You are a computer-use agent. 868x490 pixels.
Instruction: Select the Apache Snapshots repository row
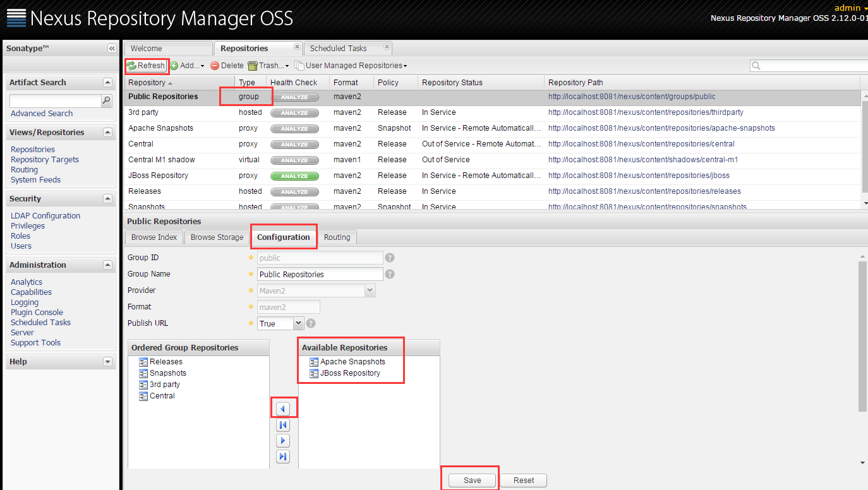pos(492,128)
